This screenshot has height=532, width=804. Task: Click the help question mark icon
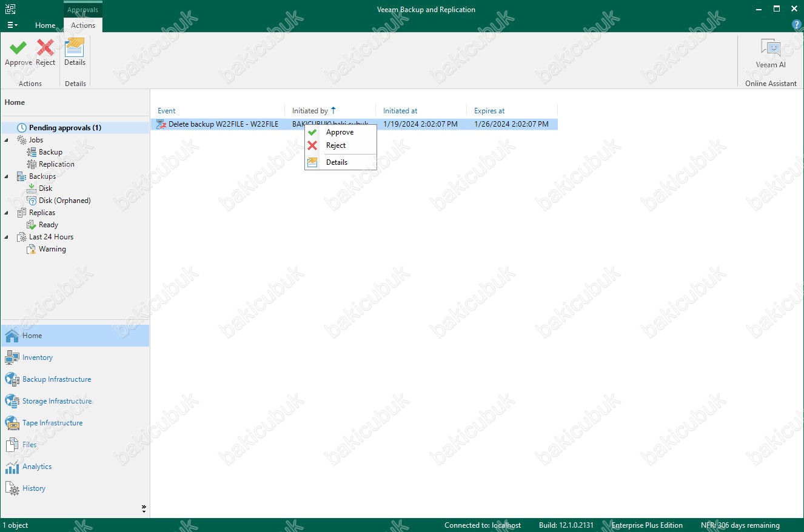[797, 25]
